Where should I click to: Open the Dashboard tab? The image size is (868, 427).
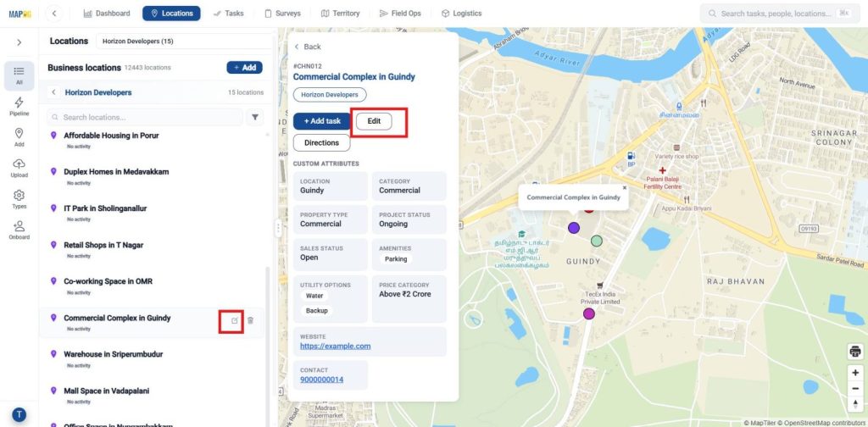[107, 14]
